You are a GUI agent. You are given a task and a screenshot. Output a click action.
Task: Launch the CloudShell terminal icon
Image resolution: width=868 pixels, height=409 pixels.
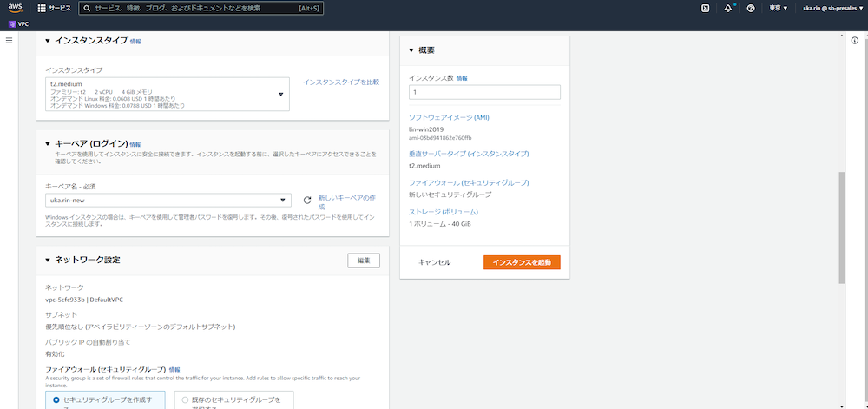click(x=705, y=9)
